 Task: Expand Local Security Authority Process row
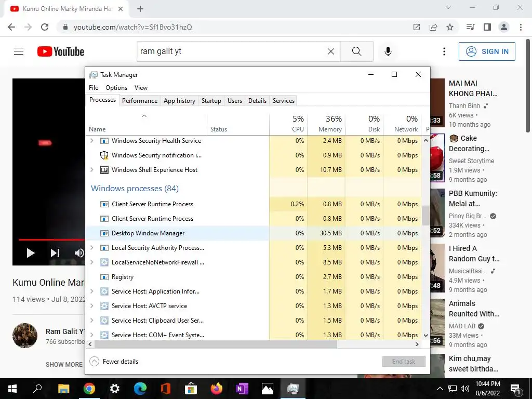coord(91,248)
